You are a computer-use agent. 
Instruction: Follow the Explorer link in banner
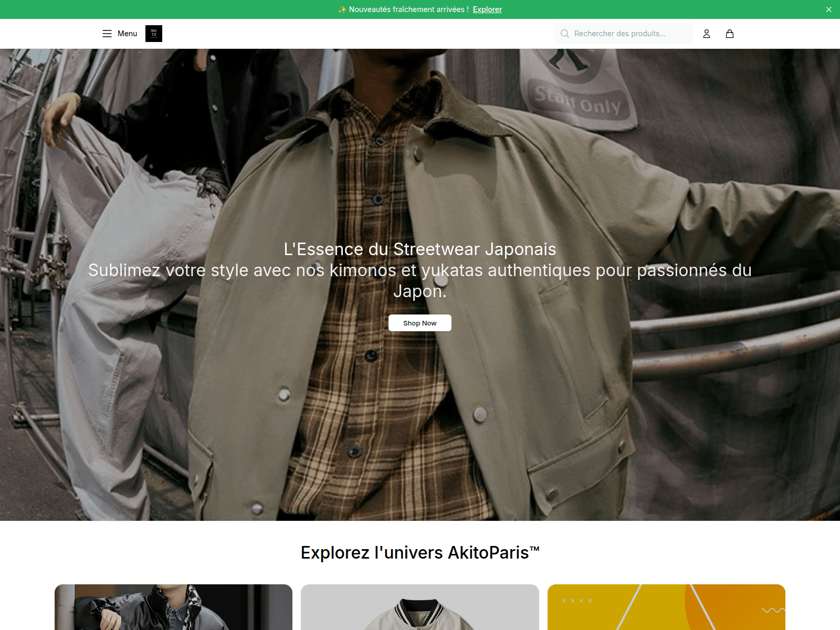(x=487, y=9)
